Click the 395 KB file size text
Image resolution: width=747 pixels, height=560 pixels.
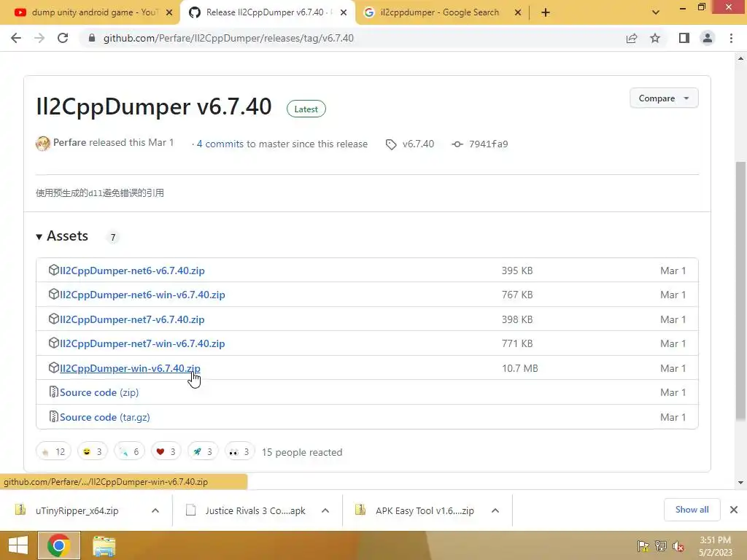[x=517, y=271]
